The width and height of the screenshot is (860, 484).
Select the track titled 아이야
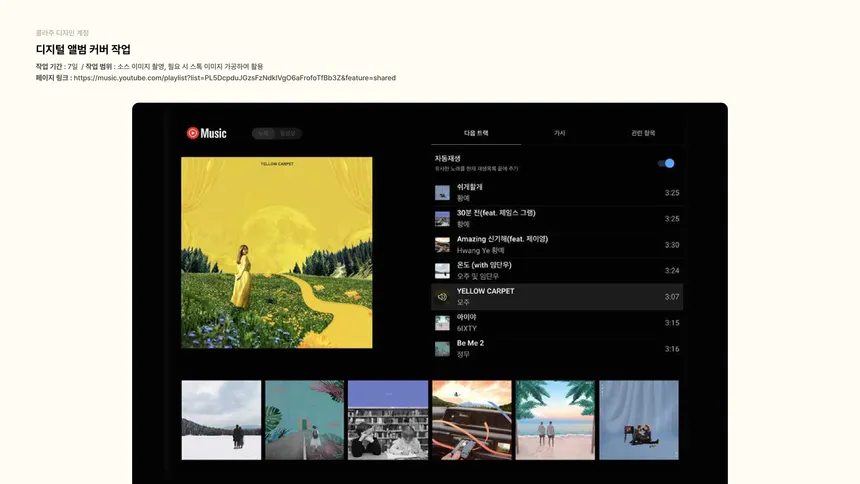[466, 317]
